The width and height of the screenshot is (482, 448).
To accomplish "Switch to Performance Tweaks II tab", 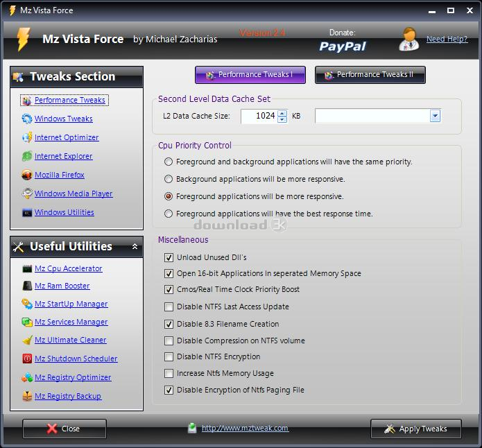I will coord(370,75).
